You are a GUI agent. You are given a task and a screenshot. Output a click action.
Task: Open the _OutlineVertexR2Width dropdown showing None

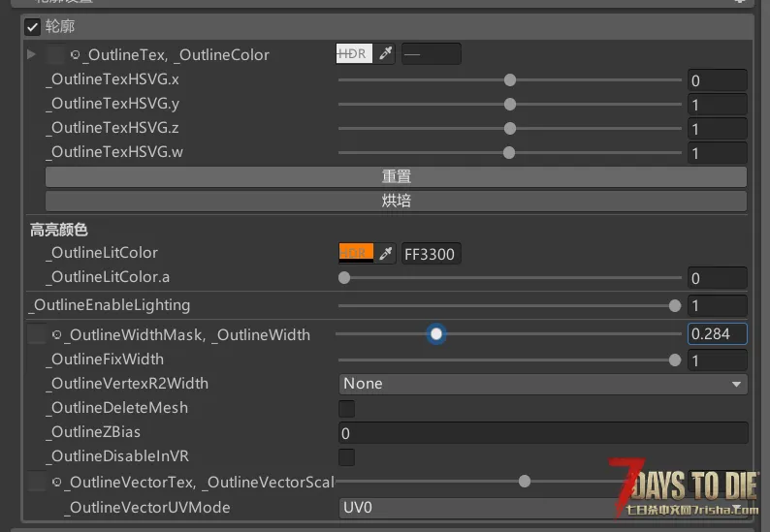[x=542, y=384]
